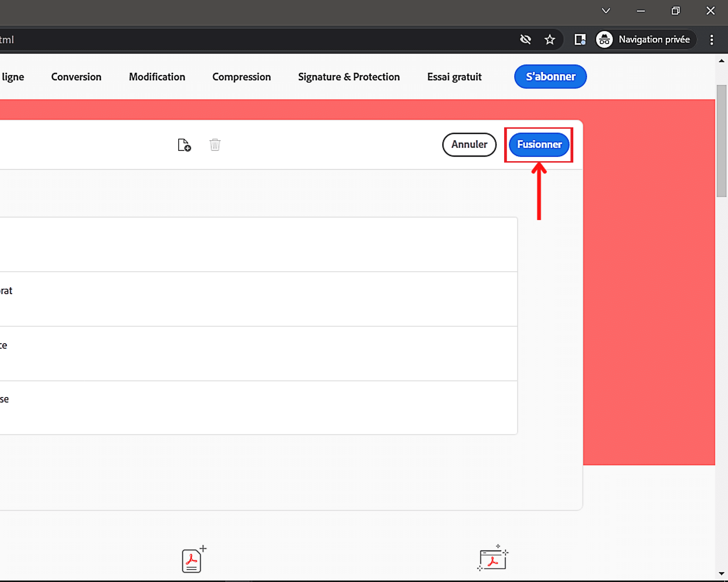Open the PDF creation icon at bottom
Image resolution: width=728 pixels, height=582 pixels.
coord(194,559)
